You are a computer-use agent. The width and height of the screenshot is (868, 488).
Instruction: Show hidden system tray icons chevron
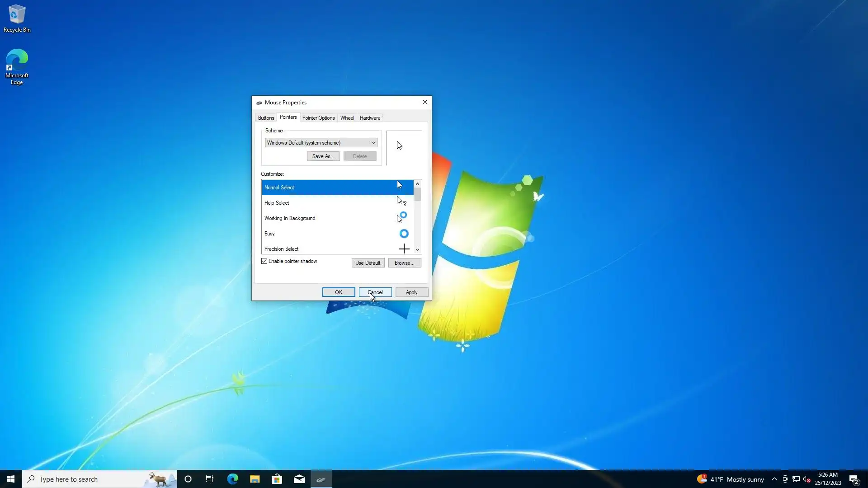[774, 479]
